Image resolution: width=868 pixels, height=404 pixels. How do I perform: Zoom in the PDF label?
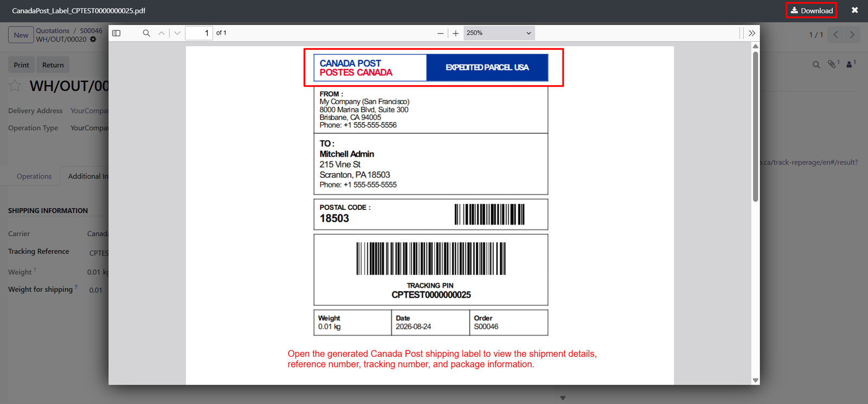456,33
